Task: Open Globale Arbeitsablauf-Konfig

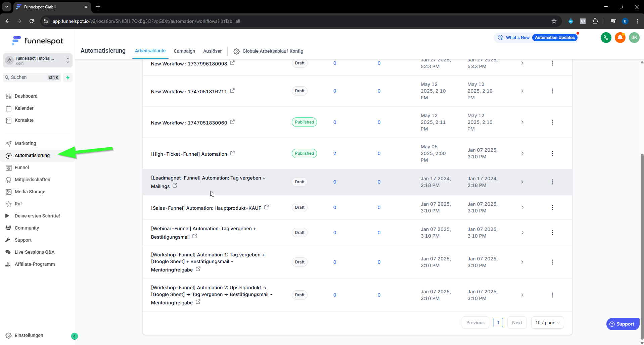Action: (x=268, y=51)
